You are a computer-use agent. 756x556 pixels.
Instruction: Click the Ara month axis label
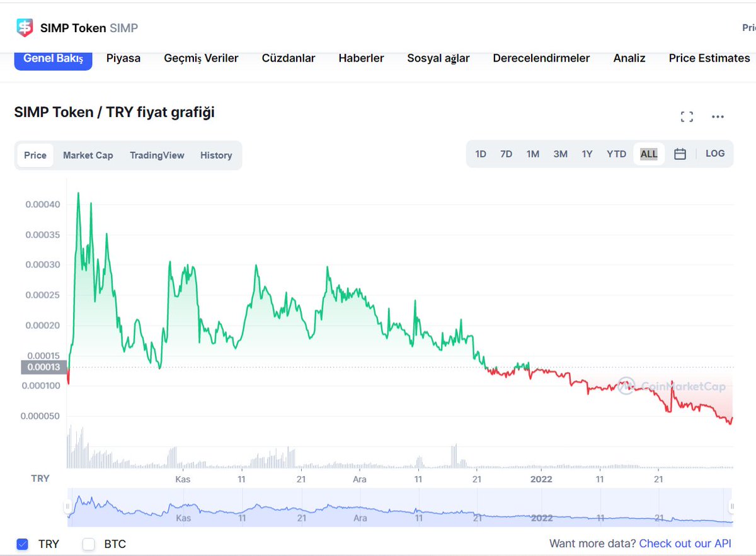click(360, 479)
